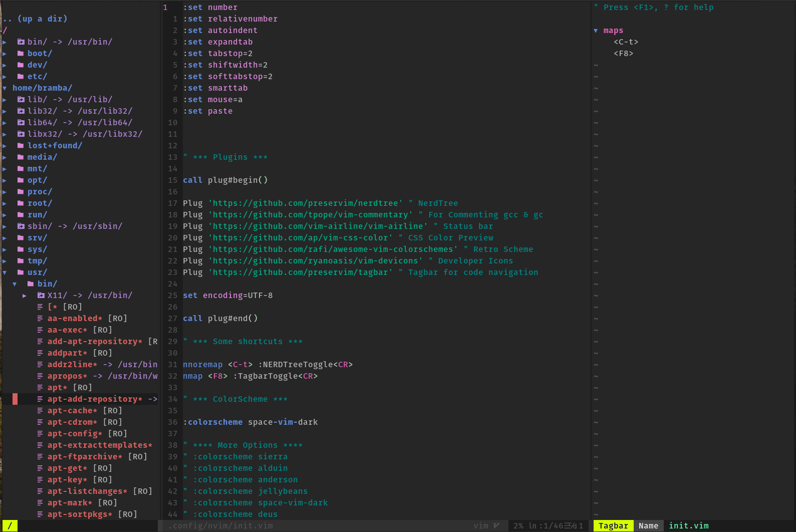Click the folder icon beside tmp/
The height and width of the screenshot is (532, 796).
click(21, 260)
